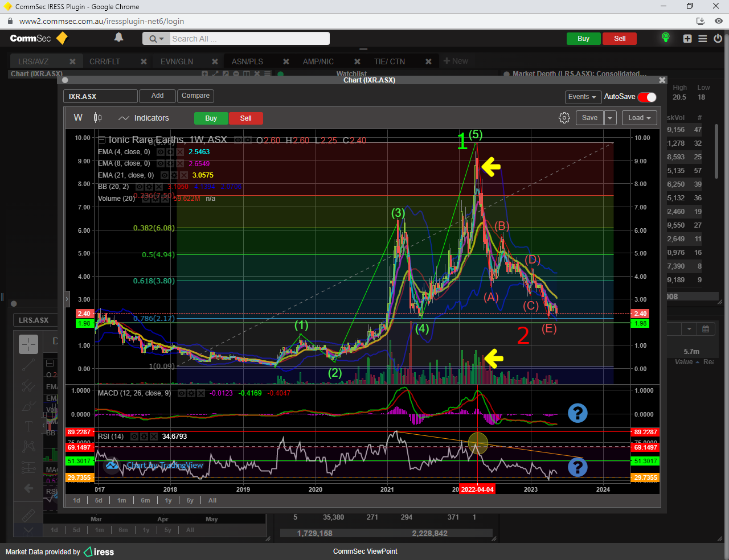
Task: Click the candlestick chart style icon
Action: [x=98, y=118]
